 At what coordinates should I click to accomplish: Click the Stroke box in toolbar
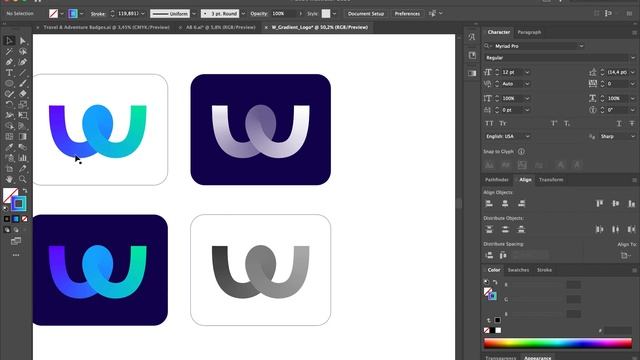pos(18,203)
